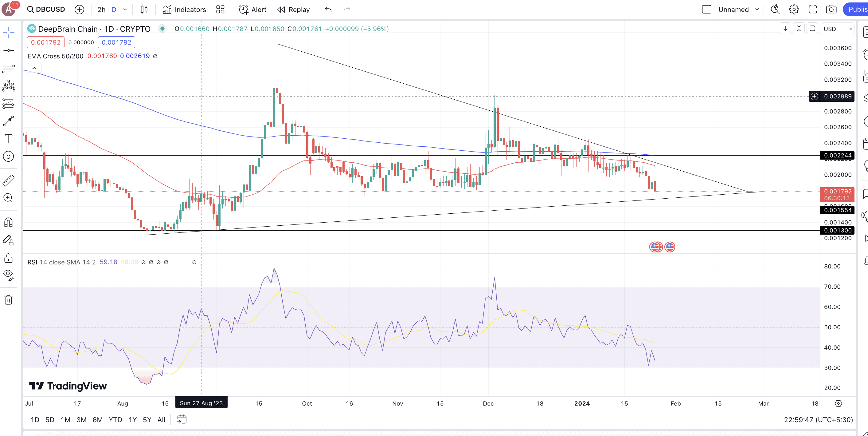The height and width of the screenshot is (436, 868).
Task: Open the Measure ruler tool
Action: coord(8,180)
